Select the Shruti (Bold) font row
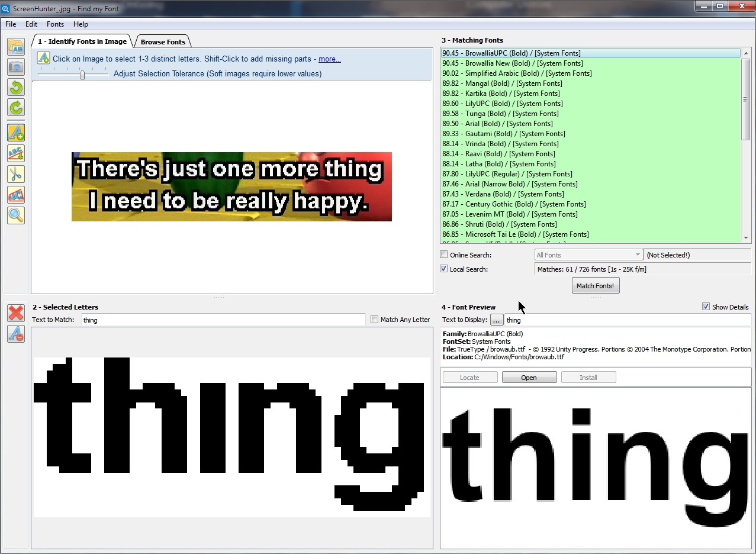 click(x=591, y=224)
